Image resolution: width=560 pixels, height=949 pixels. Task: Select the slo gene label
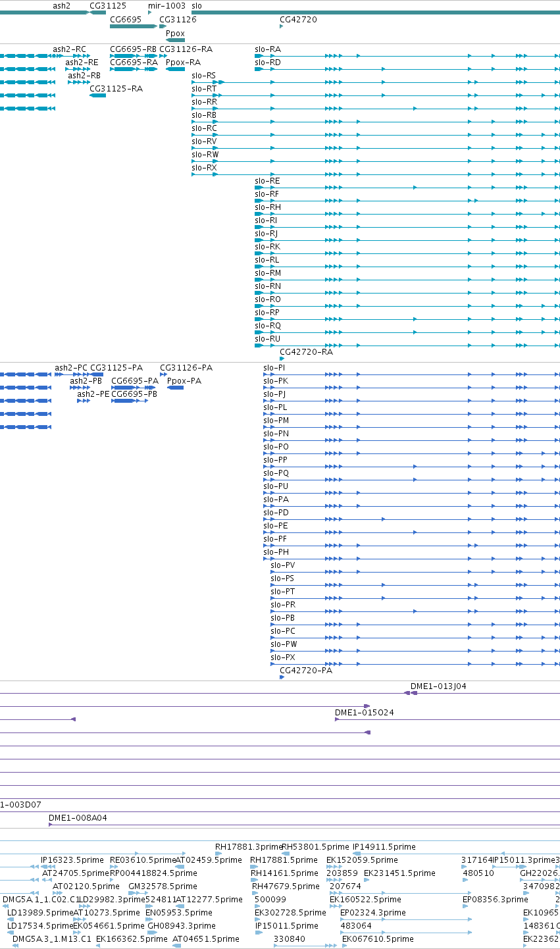tap(197, 5)
